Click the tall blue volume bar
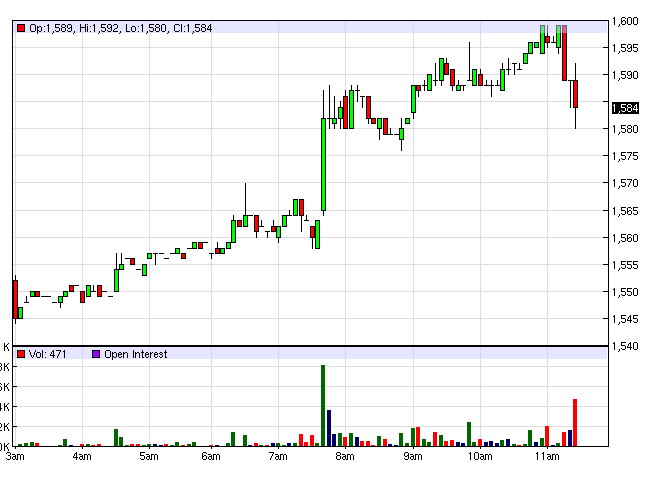Screen dimensions: 650x487 329,427
